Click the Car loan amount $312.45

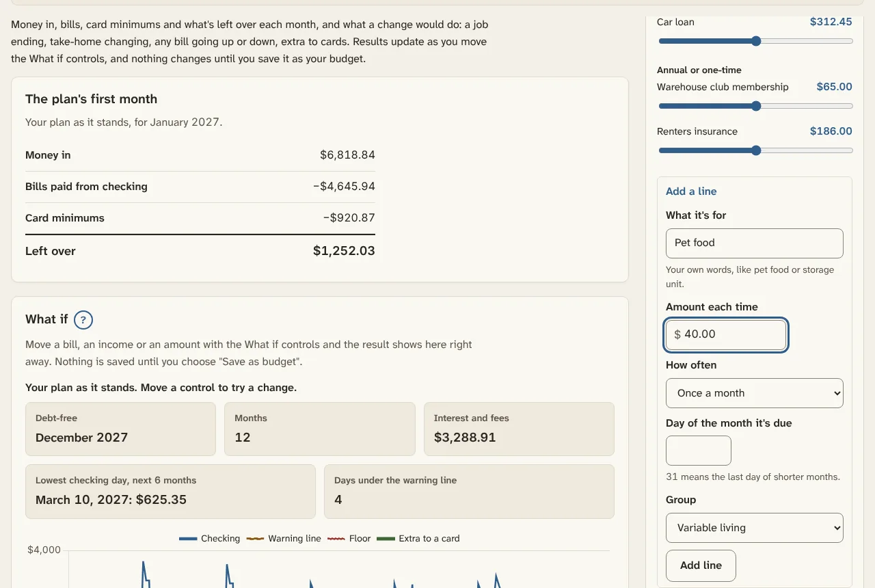(x=831, y=22)
